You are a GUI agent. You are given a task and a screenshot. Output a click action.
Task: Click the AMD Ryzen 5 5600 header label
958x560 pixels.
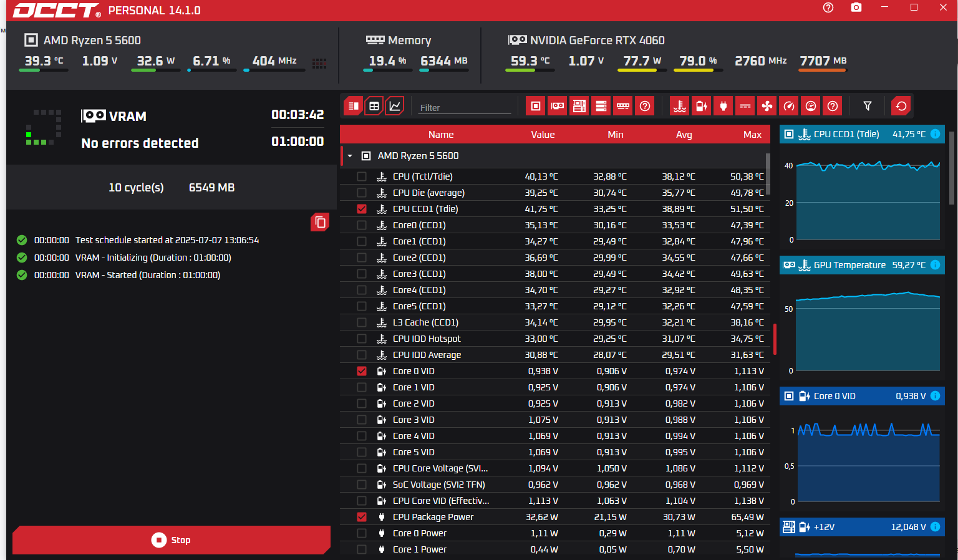click(x=92, y=40)
